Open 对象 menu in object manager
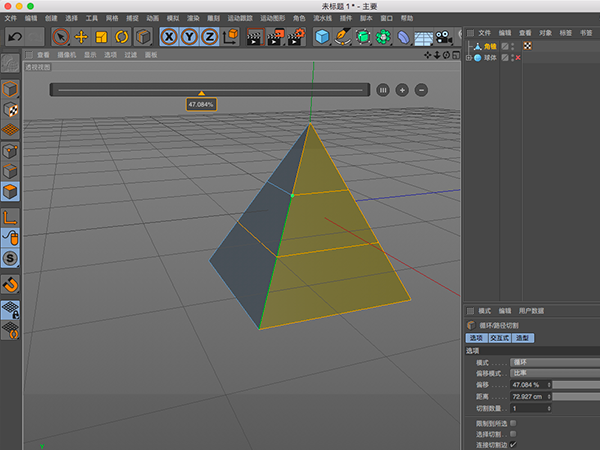The image size is (600, 450). coord(546,33)
